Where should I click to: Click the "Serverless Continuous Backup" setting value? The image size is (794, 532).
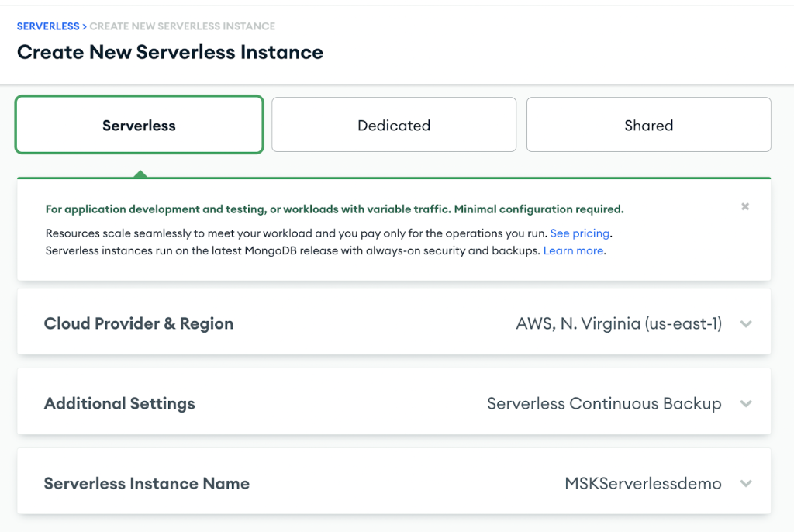click(603, 403)
